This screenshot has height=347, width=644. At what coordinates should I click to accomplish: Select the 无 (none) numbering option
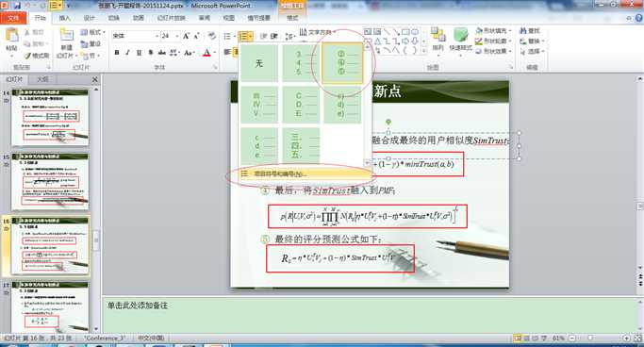259,63
